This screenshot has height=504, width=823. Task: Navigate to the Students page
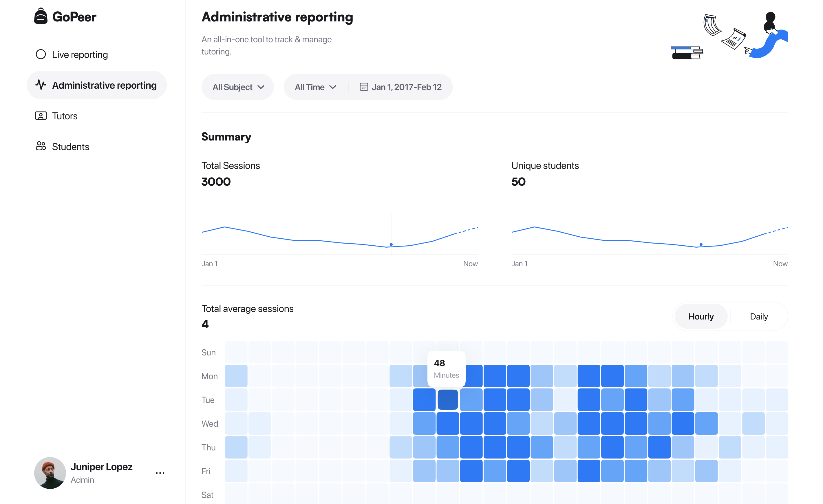pyautogui.click(x=70, y=147)
